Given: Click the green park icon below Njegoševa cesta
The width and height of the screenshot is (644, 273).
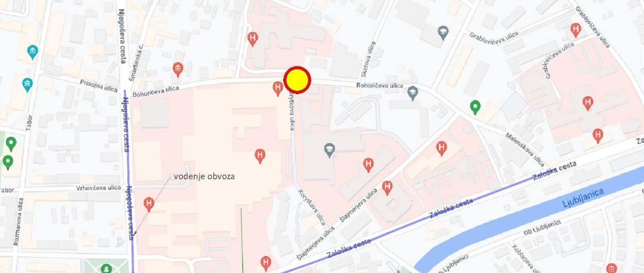Looking at the screenshot, I should point(106,268).
